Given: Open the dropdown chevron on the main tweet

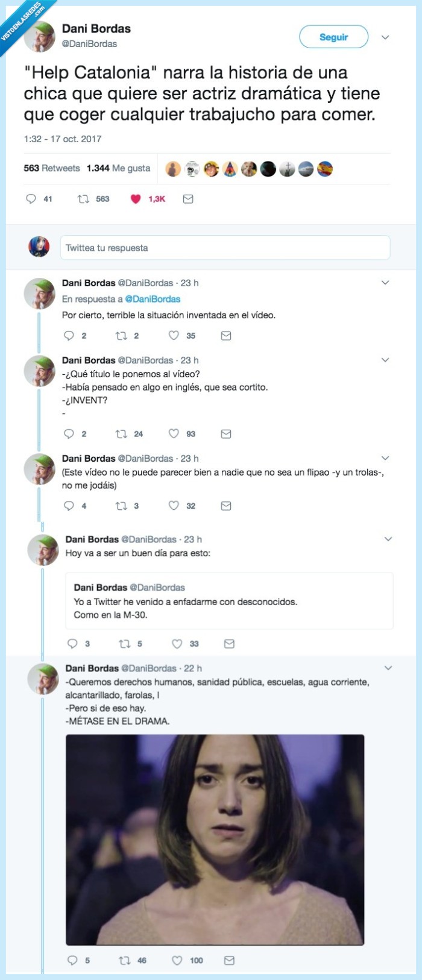Looking at the screenshot, I should tap(385, 37).
